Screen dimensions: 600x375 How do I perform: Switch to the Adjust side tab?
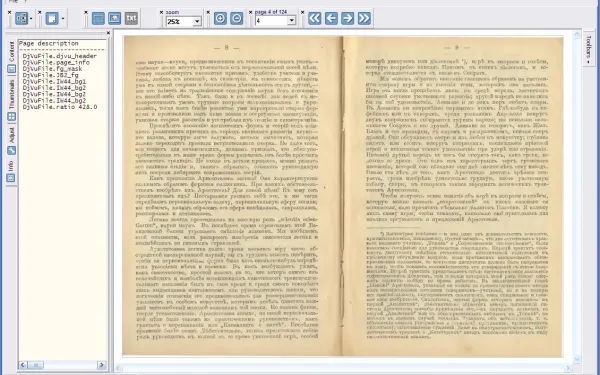pos(11,141)
